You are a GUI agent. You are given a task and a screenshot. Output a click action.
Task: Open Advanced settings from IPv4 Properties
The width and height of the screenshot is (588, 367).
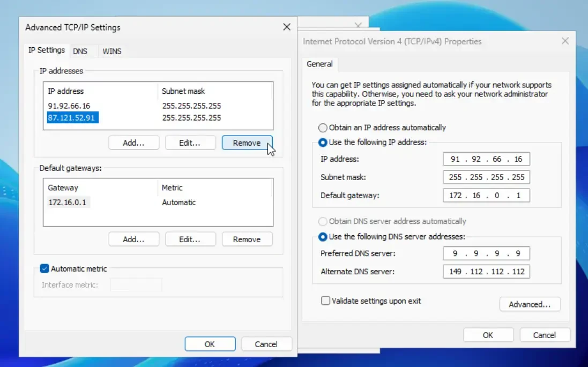530,304
